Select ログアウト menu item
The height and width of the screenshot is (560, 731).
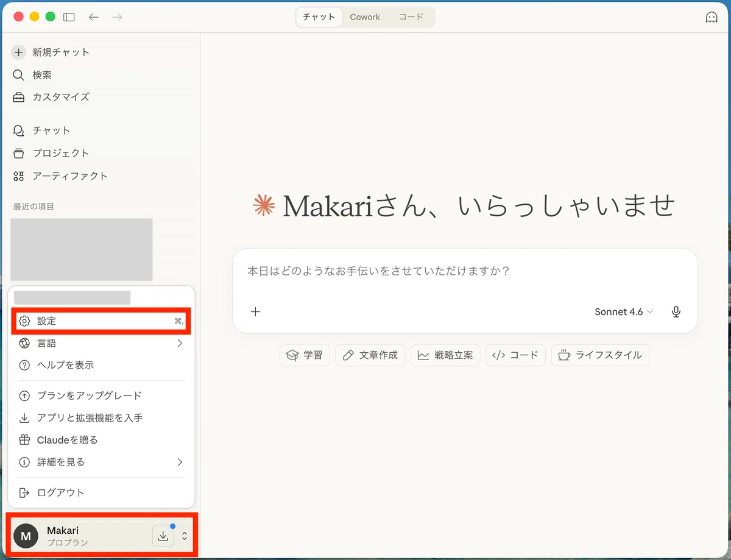[x=101, y=492]
